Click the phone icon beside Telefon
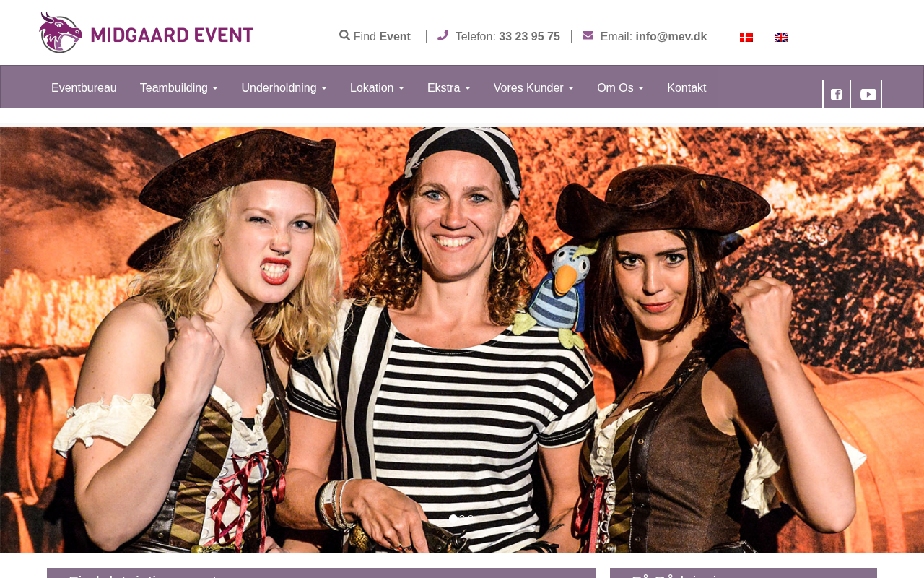924x578 pixels. (443, 35)
